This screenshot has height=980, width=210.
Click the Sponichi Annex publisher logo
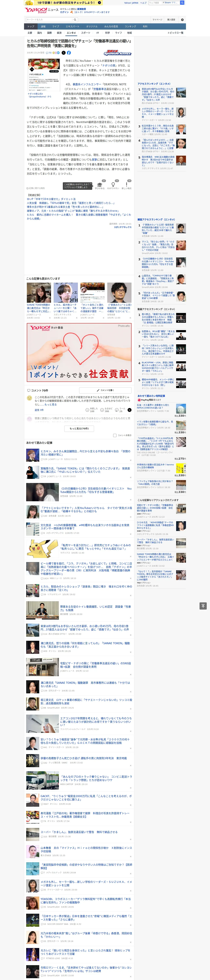coord(117,53)
